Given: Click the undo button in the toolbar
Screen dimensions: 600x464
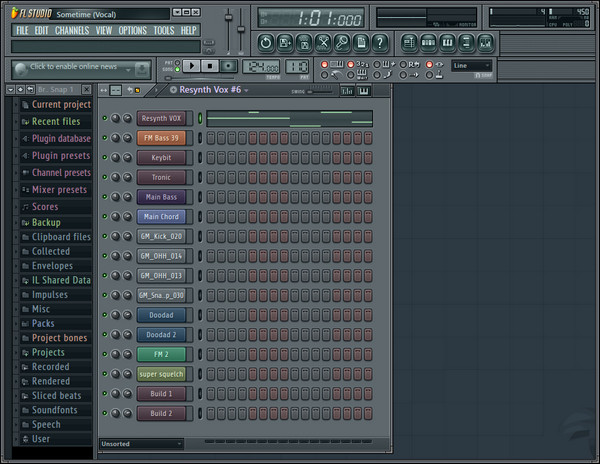Looking at the screenshot, I should pyautogui.click(x=265, y=42).
